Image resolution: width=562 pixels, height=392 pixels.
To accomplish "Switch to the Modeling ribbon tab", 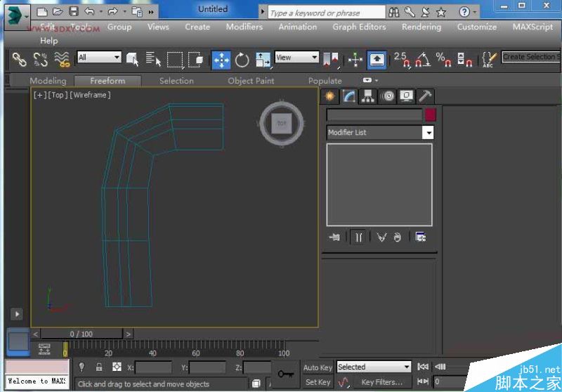I will click(x=48, y=81).
